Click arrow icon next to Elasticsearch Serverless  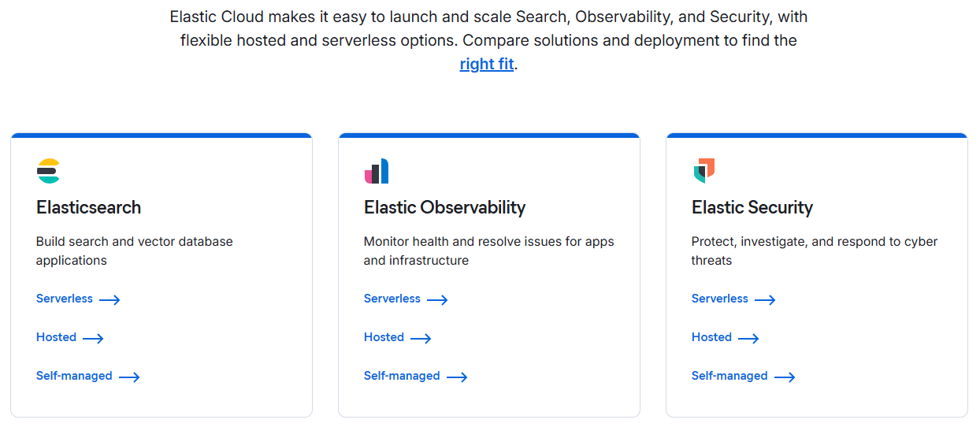110,300
